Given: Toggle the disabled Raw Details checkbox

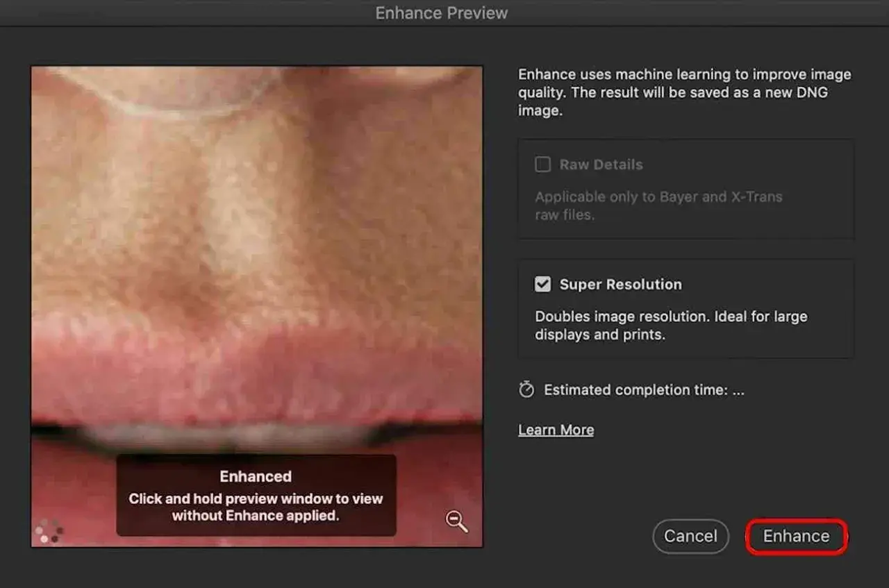Looking at the screenshot, I should click(x=542, y=165).
